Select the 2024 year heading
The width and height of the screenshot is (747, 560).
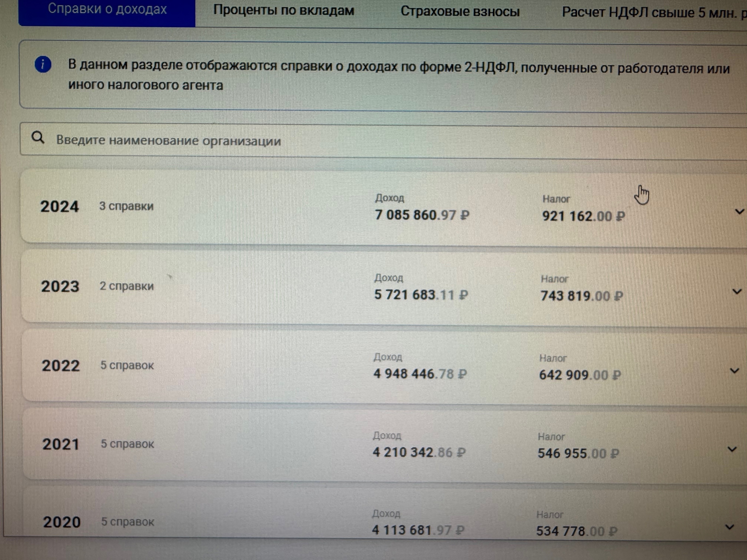coord(59,207)
